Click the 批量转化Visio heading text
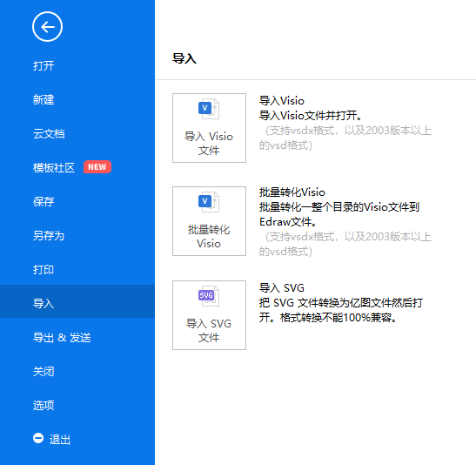476x465 pixels. tap(292, 192)
